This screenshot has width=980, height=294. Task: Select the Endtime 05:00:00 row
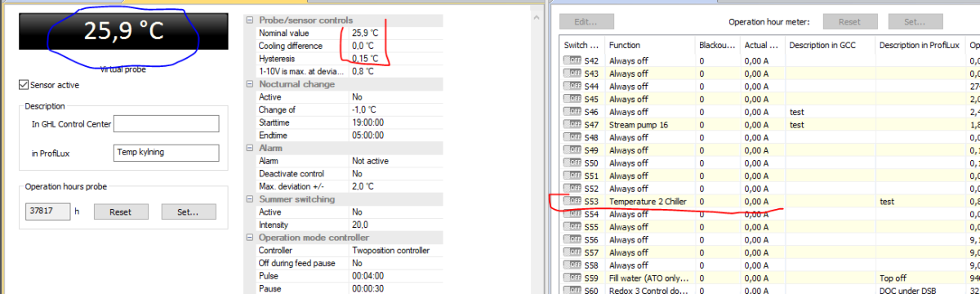350,136
